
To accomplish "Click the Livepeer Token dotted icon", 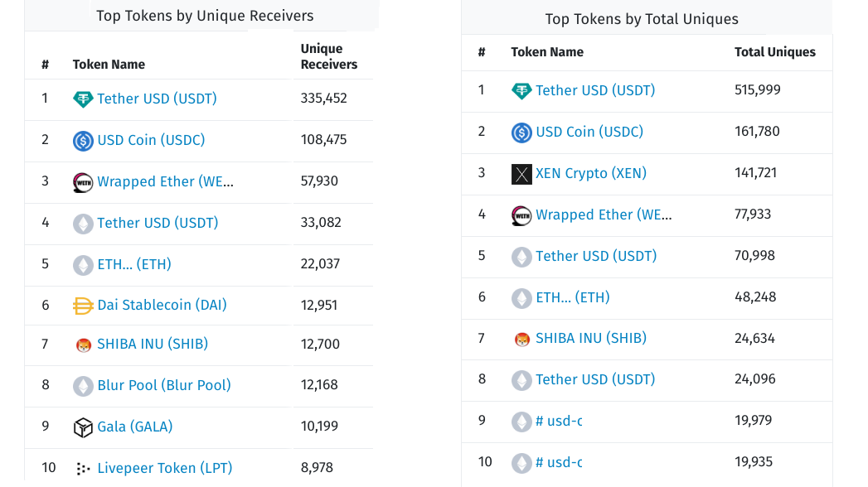I will coord(83,469).
